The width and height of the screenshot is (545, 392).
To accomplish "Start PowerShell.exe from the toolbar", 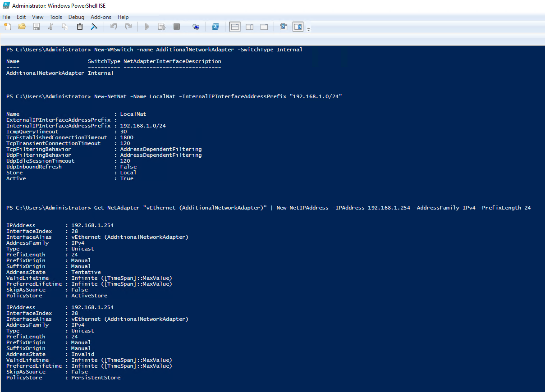I will pyautogui.click(x=215, y=27).
